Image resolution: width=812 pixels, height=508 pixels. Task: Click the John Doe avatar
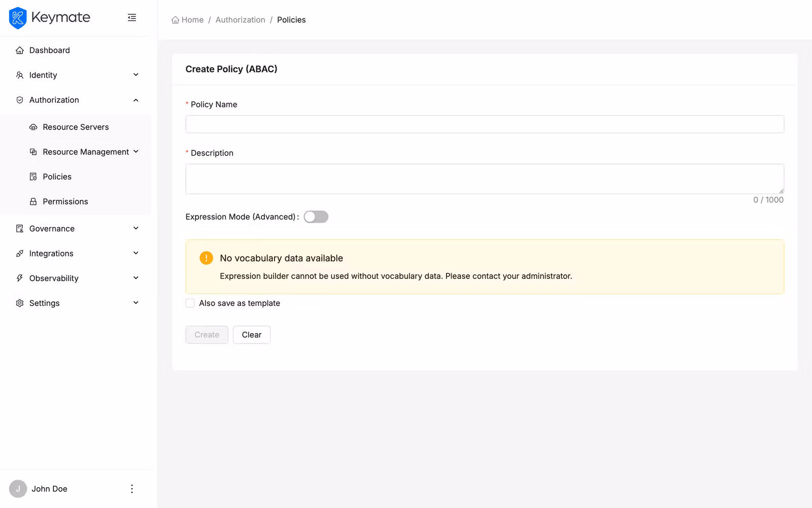pos(18,489)
